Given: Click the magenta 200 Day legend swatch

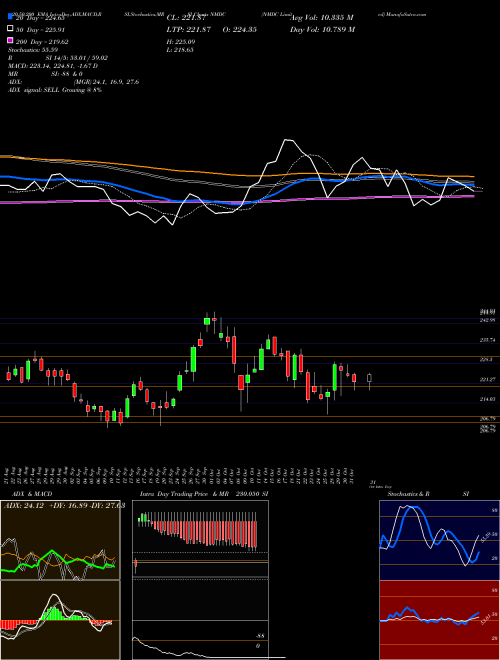Looking at the screenshot, I should point(11,41).
